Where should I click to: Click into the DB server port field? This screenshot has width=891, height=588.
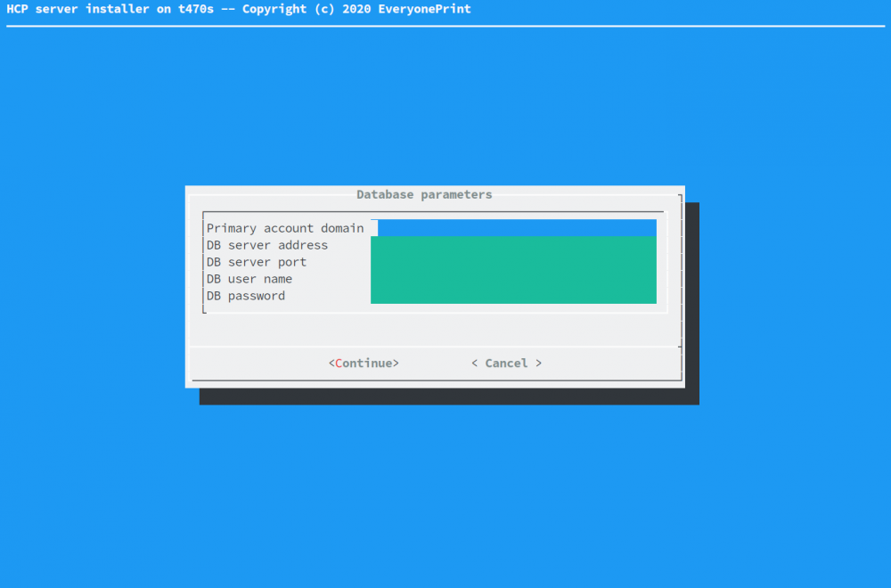pos(512,262)
